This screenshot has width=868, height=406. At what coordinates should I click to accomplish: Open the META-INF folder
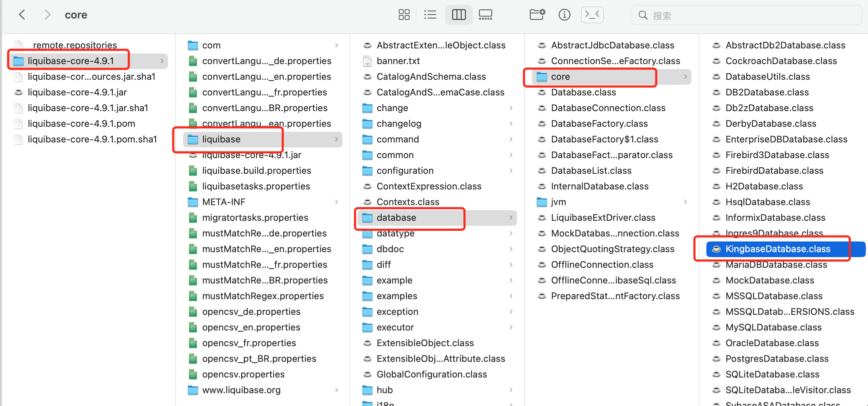point(224,202)
